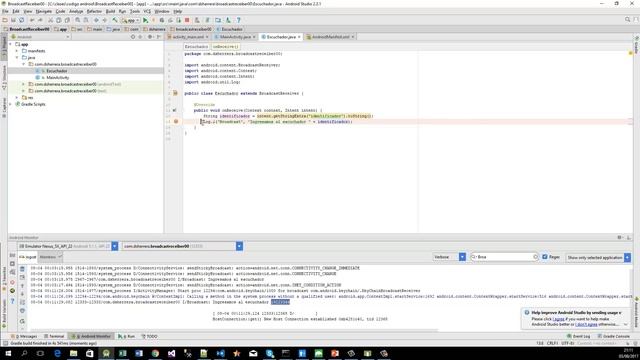Open the TODO tool window
The height and width of the screenshot is (360, 640).
pyautogui.click(x=149, y=336)
